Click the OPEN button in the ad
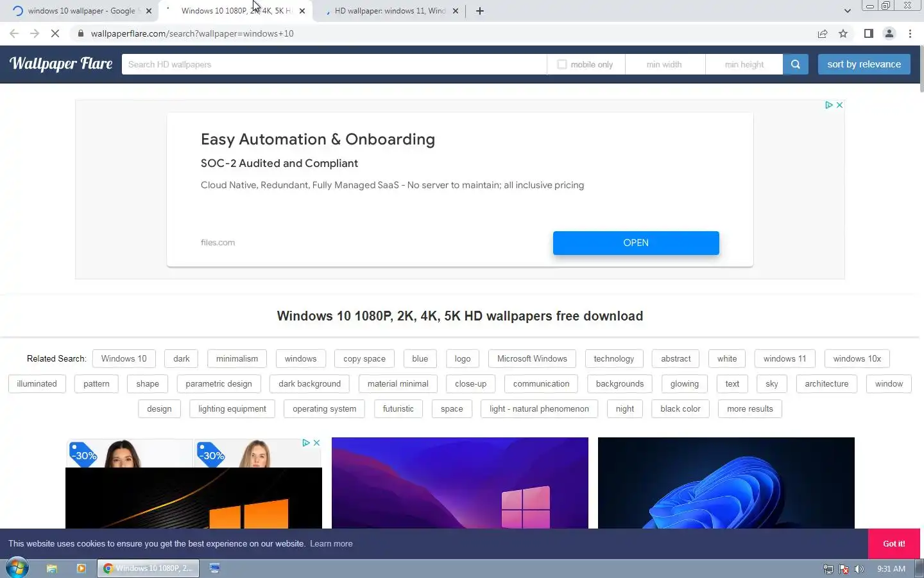 point(636,243)
